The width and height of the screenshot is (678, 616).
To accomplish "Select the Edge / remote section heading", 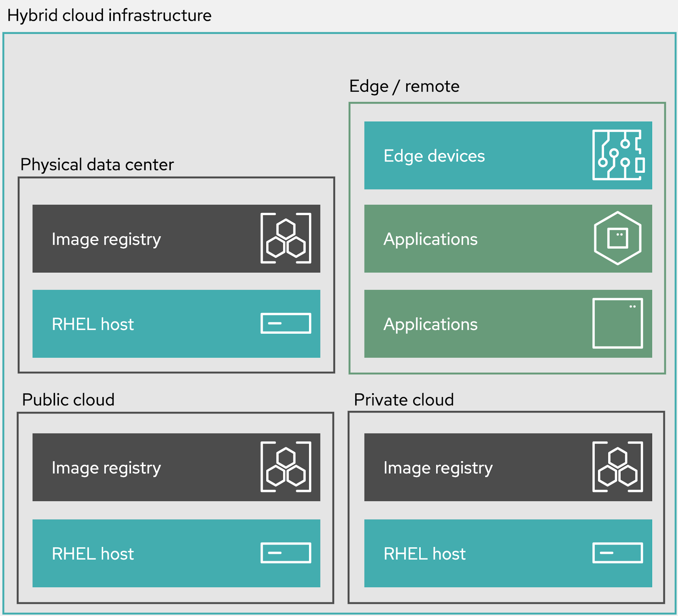I will [x=404, y=86].
